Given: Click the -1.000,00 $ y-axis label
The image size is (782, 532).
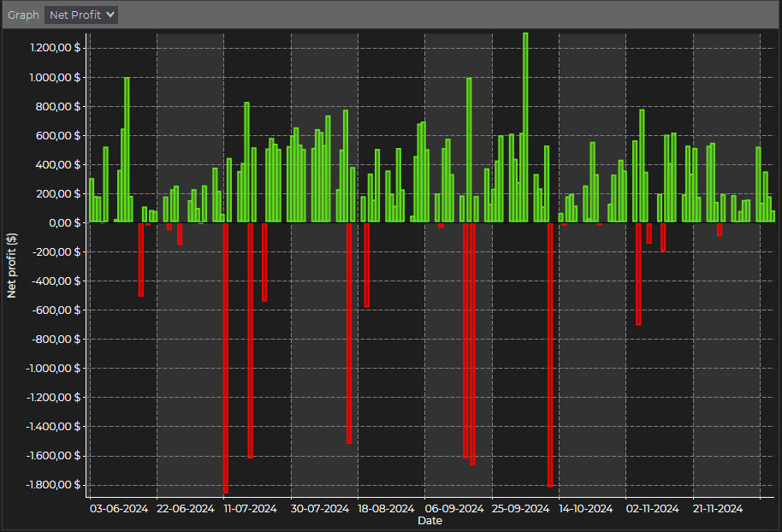Looking at the screenshot, I should [53, 368].
